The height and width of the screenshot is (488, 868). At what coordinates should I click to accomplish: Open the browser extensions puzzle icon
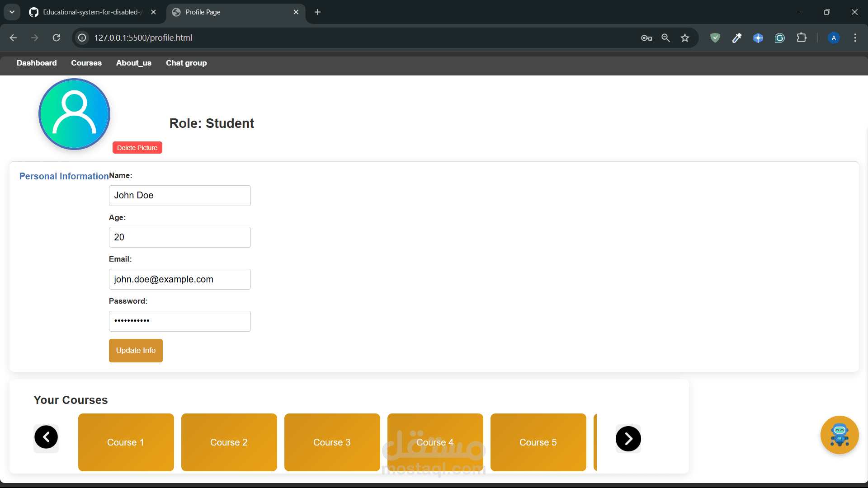[802, 38]
